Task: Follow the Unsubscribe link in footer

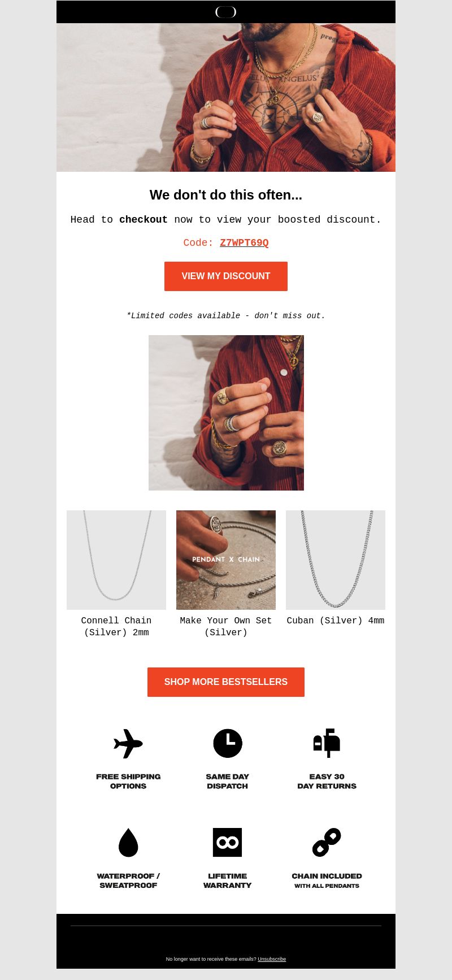Action: point(272,959)
